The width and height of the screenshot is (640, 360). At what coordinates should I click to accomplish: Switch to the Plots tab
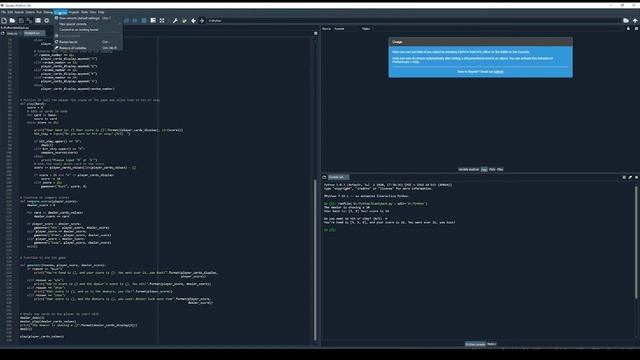pos(492,169)
